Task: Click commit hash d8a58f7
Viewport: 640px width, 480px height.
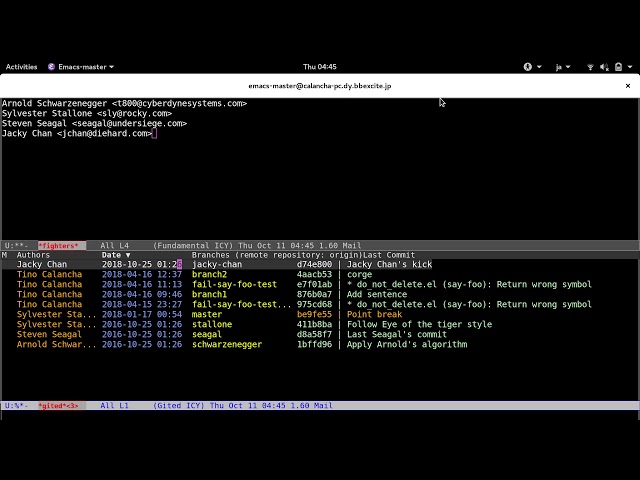Action: point(314,334)
